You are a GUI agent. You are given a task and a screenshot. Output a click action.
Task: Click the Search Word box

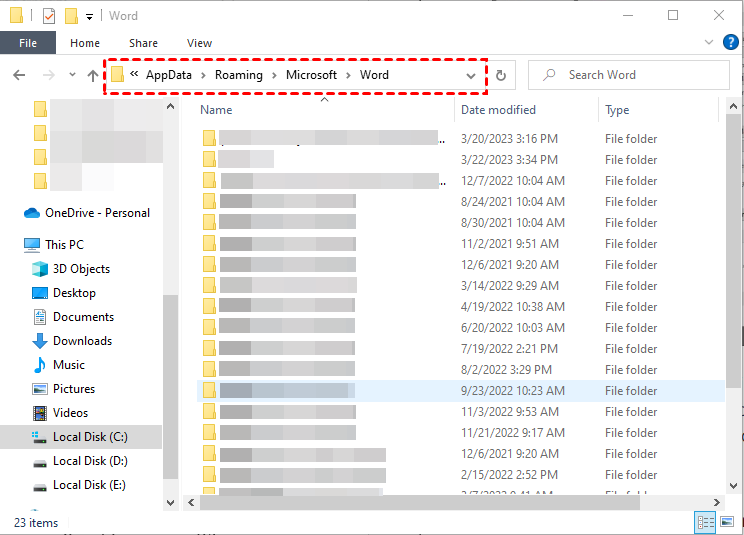[629, 75]
